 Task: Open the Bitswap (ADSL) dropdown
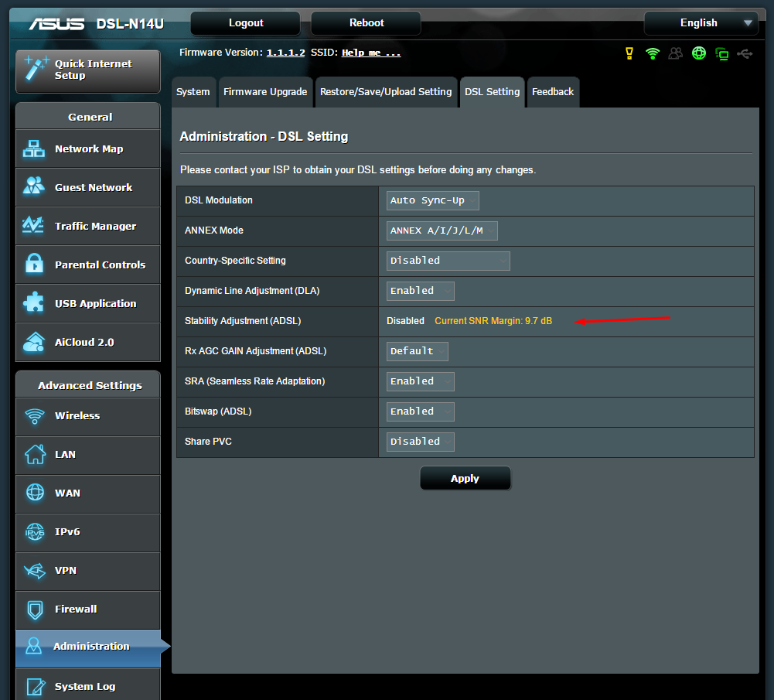coord(420,411)
